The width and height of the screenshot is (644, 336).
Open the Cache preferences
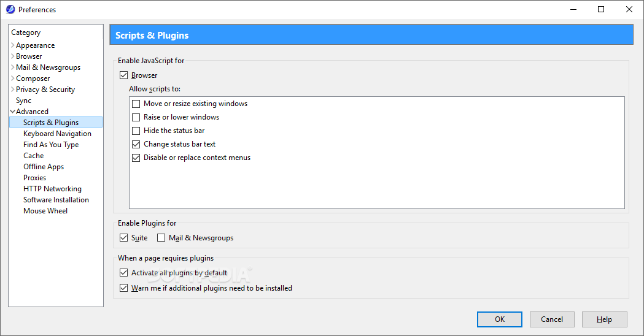pos(33,156)
